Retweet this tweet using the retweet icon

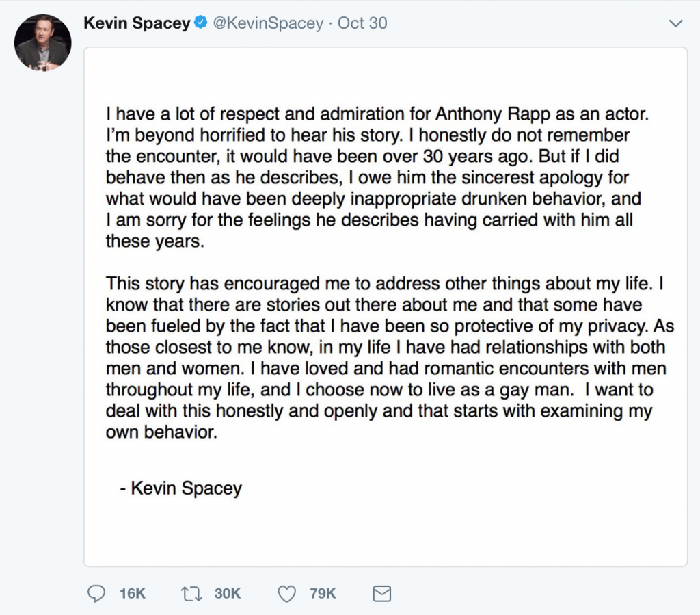191,594
